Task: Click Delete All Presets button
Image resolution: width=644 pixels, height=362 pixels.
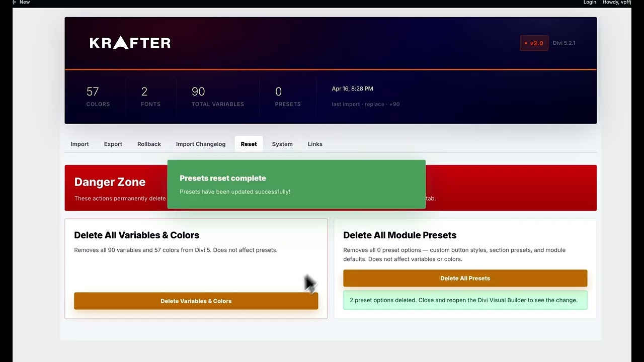Action: point(465,278)
